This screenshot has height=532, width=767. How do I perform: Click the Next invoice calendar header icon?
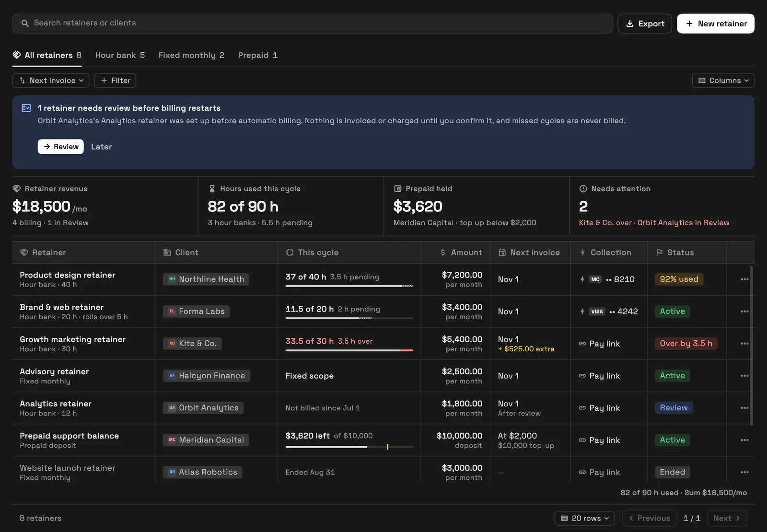(502, 253)
